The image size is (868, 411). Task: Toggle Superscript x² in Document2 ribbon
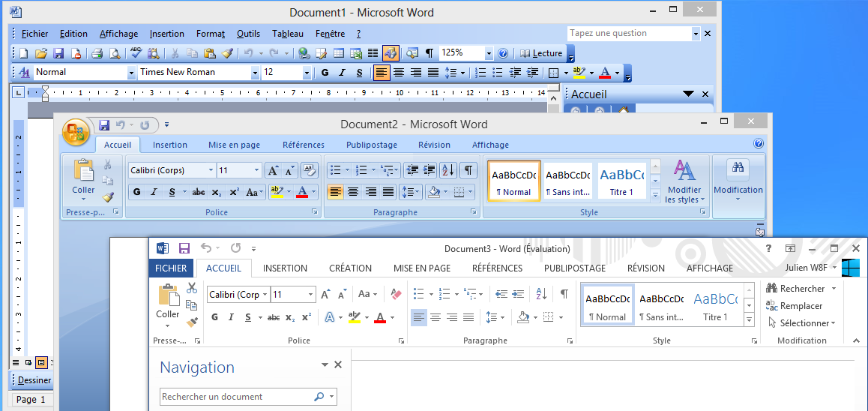[234, 192]
